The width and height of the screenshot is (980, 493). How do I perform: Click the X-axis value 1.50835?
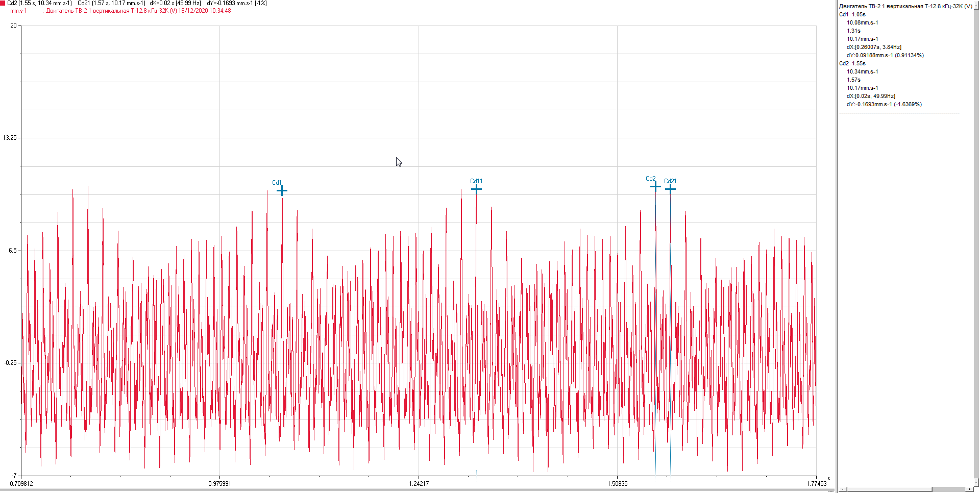(x=617, y=484)
